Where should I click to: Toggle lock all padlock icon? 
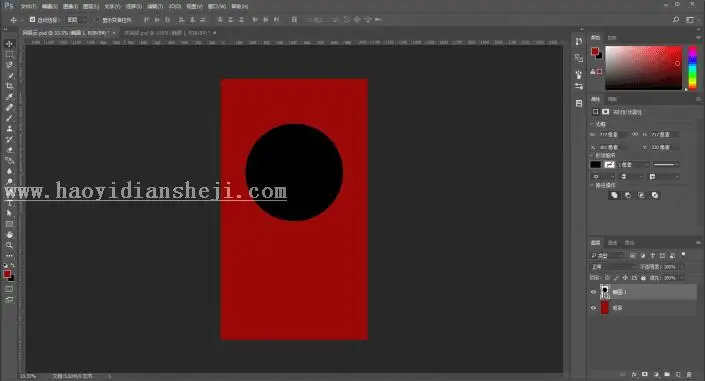(643, 278)
